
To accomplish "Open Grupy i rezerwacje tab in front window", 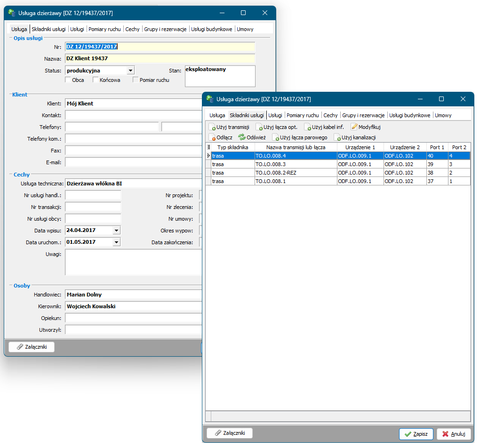I will (x=363, y=115).
